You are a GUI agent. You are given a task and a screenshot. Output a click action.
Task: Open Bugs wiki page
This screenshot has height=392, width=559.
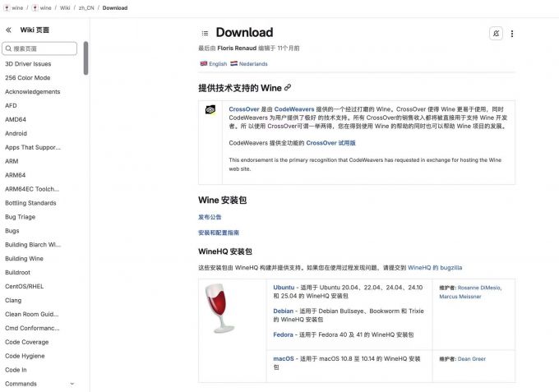[12, 231]
